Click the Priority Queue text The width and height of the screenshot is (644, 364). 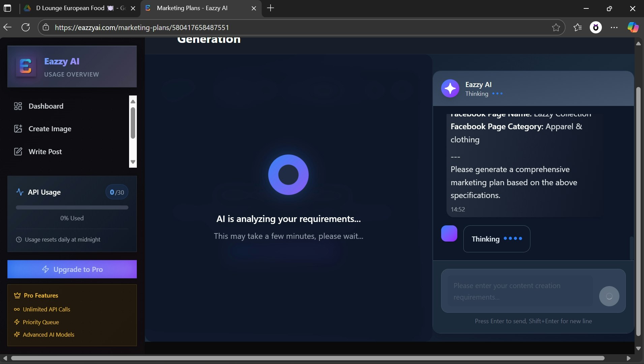[x=41, y=322]
